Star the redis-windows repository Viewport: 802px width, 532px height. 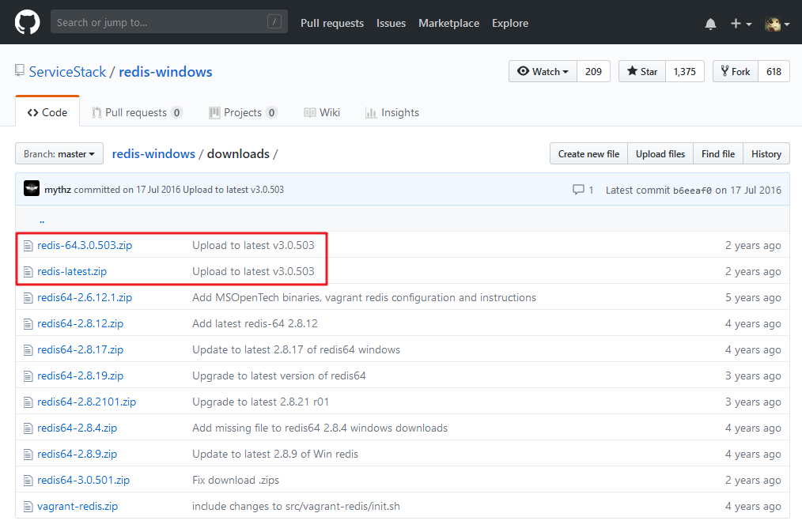point(642,71)
